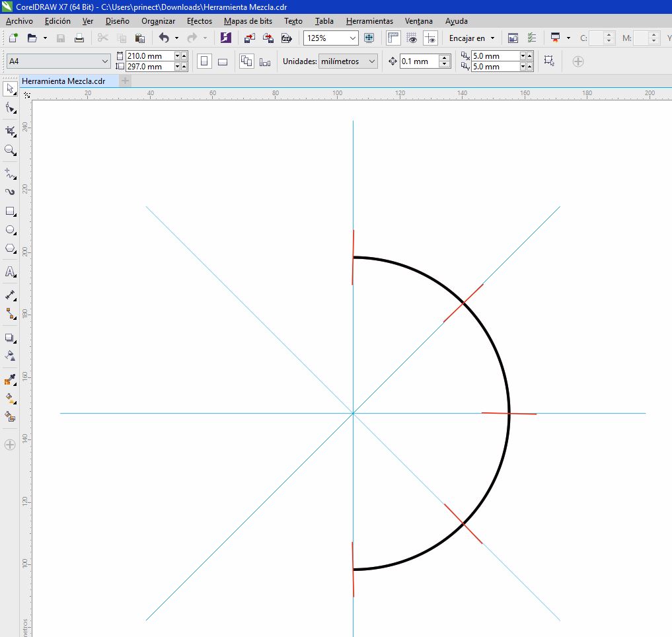Open the zoom level 125% dropdown
The height and width of the screenshot is (637, 672).
pyautogui.click(x=353, y=38)
